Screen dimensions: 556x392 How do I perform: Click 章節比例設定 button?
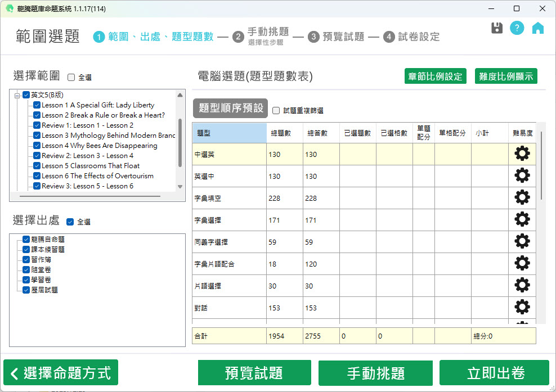(x=436, y=76)
